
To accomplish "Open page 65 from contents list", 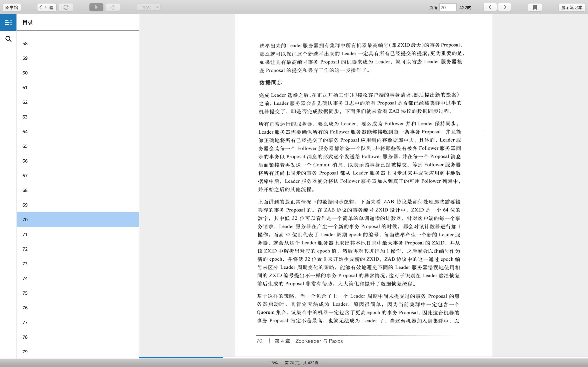I will pos(25,146).
